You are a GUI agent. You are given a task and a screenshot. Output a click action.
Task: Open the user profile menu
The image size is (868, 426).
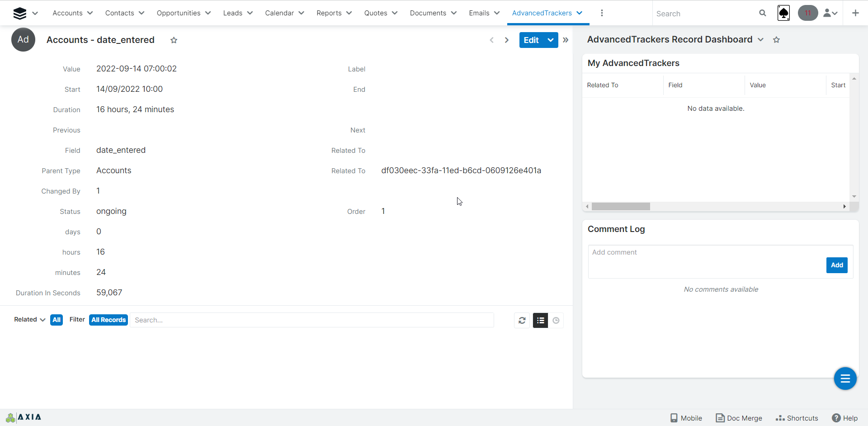[x=830, y=13]
